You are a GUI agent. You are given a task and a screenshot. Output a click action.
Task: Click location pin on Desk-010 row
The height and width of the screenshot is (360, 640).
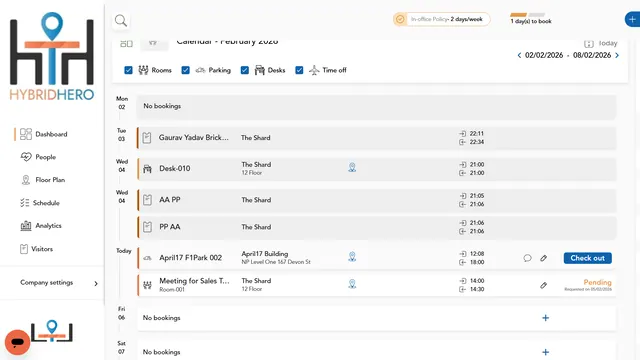tap(352, 167)
